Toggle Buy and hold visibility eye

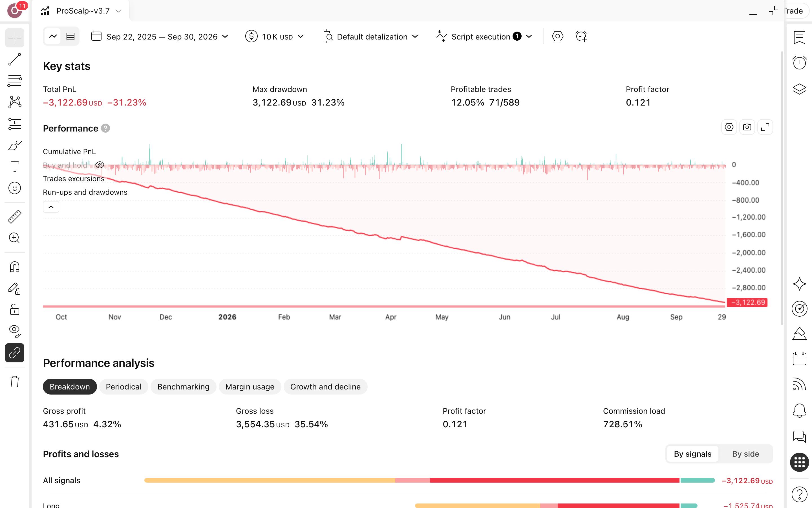coord(100,165)
